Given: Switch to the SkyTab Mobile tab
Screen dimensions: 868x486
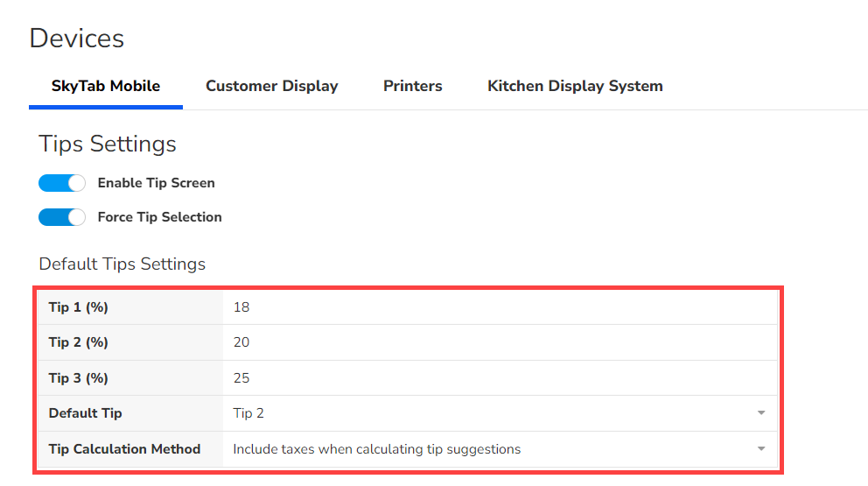Looking at the screenshot, I should 106,86.
